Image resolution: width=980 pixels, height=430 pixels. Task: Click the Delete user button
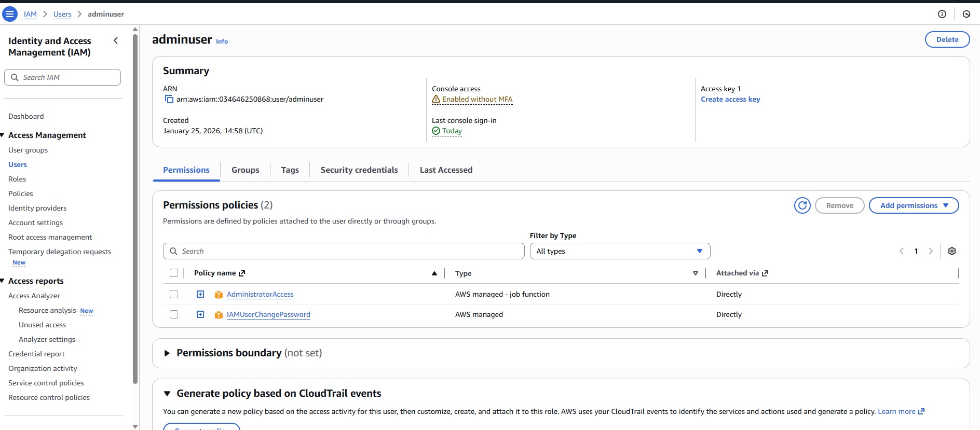click(x=947, y=39)
